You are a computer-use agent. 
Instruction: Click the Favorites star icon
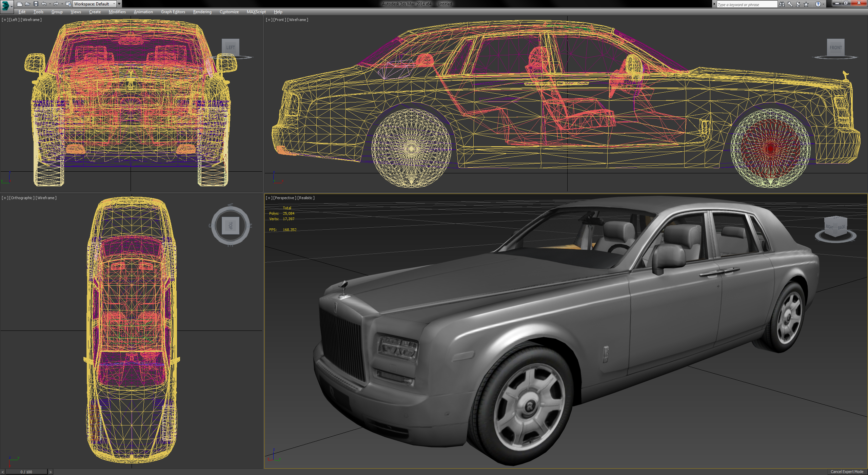pos(806,4)
